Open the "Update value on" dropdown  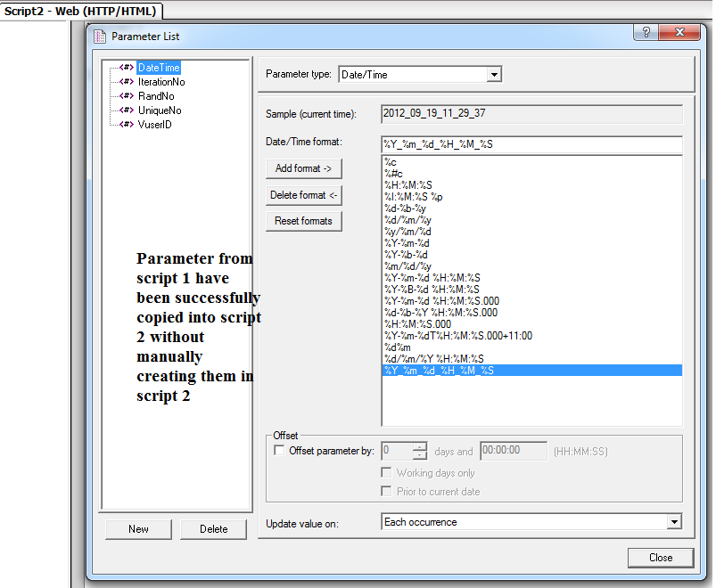point(677,521)
